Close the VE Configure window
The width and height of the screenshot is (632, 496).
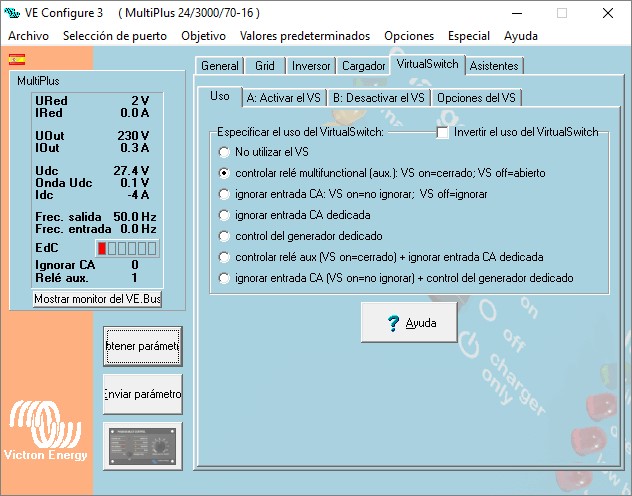coord(608,13)
